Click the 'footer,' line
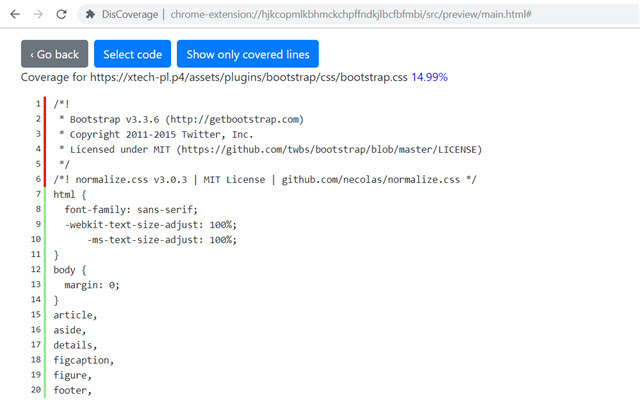 (x=73, y=391)
